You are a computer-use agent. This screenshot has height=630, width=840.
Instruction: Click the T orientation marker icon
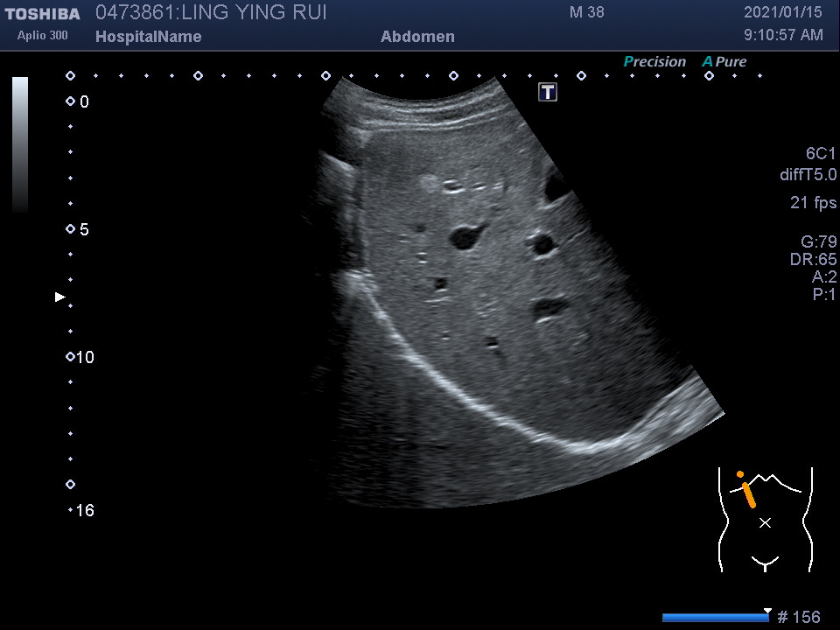548,92
